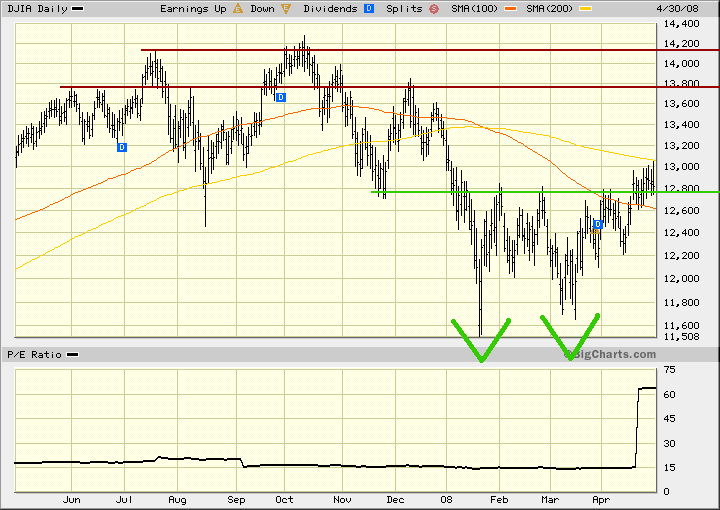720x510 pixels.
Task: Click the 12,600 price axis label
Action: (681, 210)
